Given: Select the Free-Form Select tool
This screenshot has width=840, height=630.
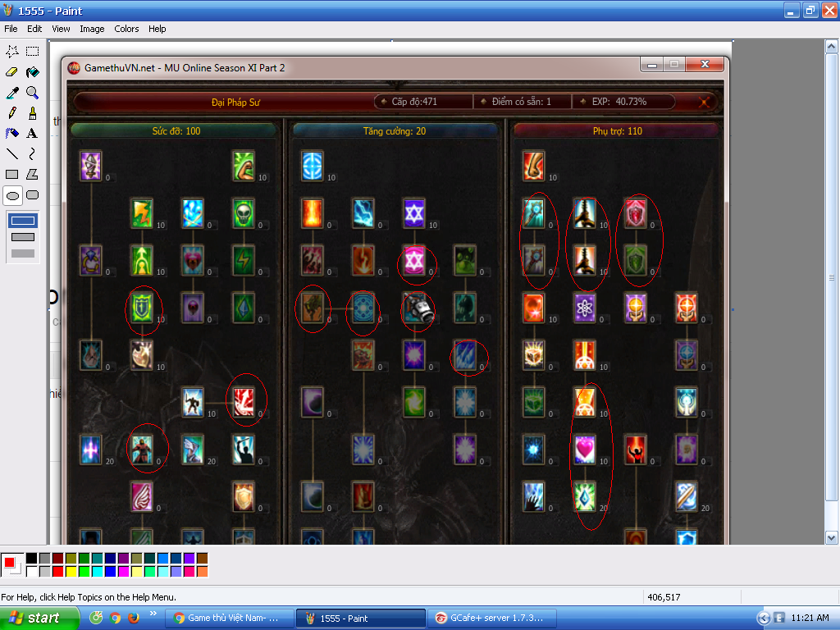Looking at the screenshot, I should (x=12, y=52).
